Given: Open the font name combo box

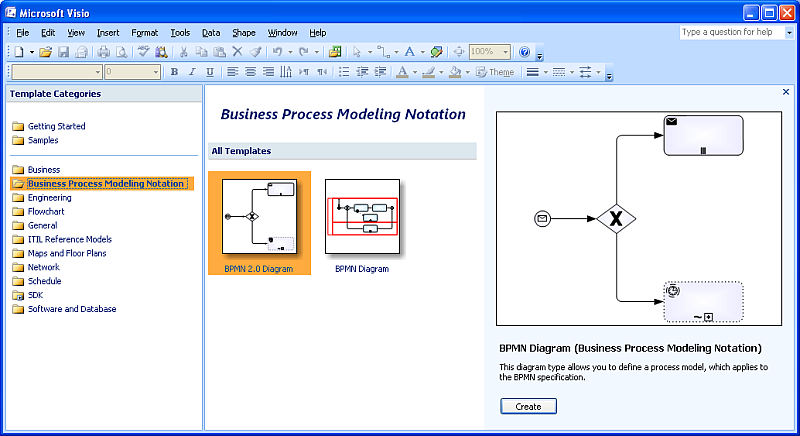Looking at the screenshot, I should (x=57, y=72).
